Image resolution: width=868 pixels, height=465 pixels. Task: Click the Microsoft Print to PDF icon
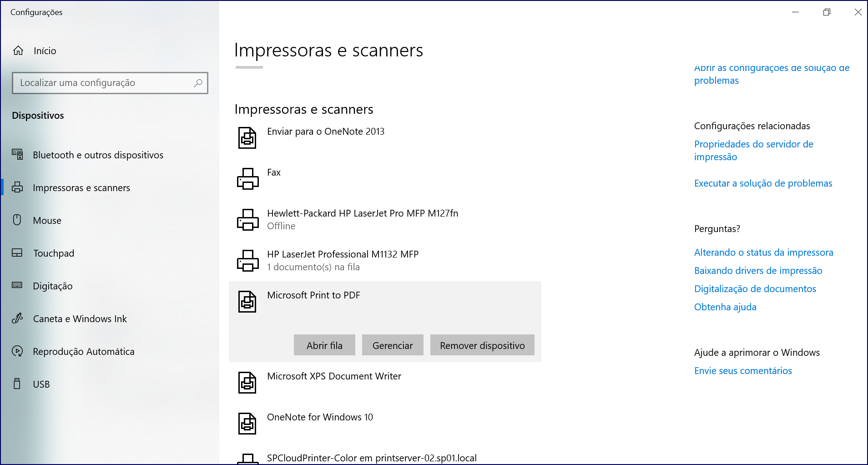coord(247,302)
